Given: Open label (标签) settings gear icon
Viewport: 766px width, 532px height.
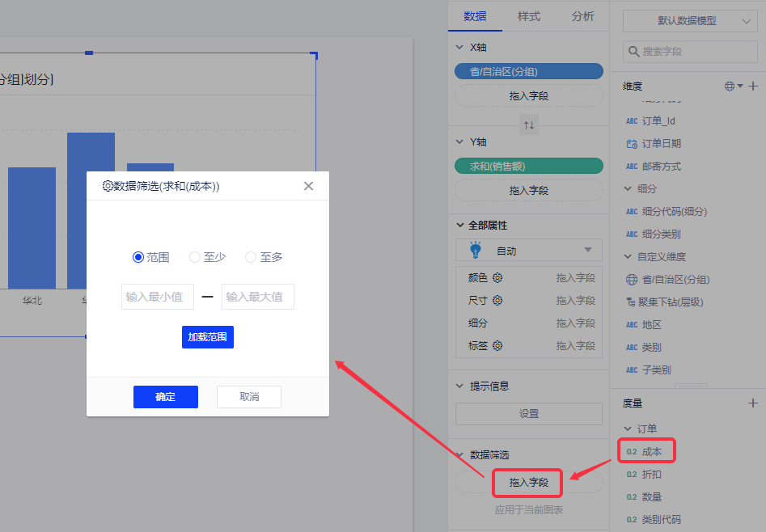Looking at the screenshot, I should pyautogui.click(x=498, y=346).
